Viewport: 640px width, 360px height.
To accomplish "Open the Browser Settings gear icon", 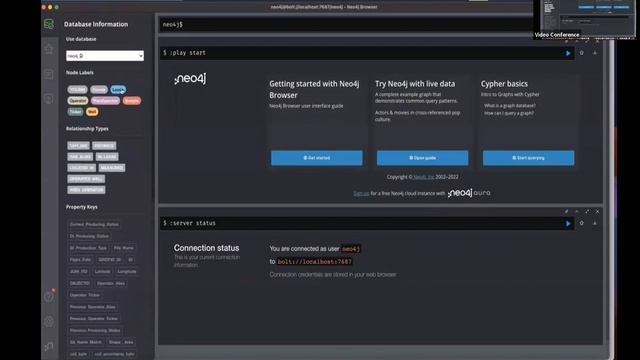I will [x=49, y=322].
